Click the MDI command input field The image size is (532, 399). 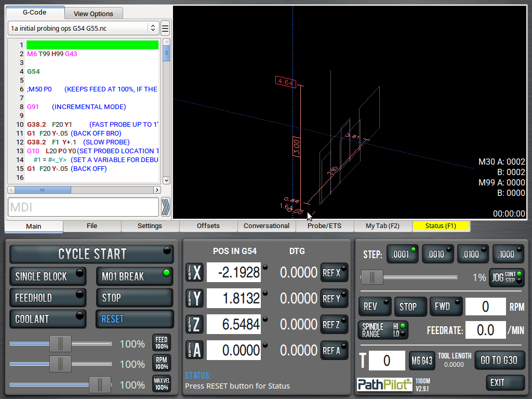83,207
